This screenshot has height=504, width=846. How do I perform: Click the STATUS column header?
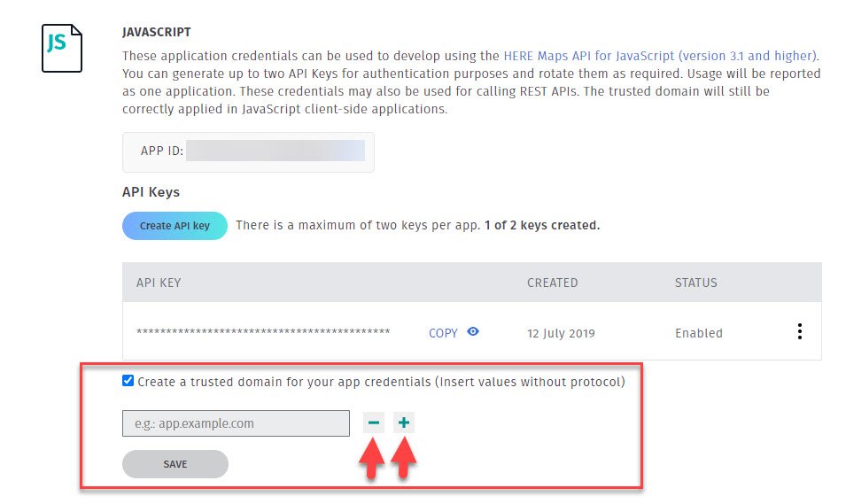tap(696, 283)
